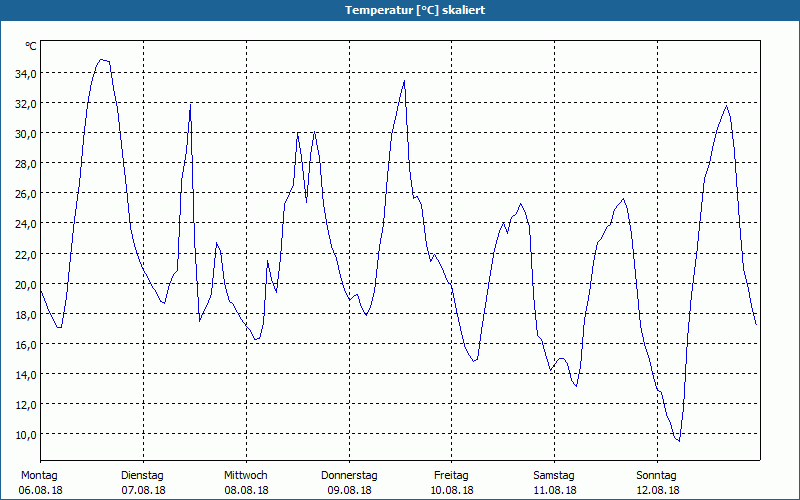
Task: Click the 26,0 y-axis label
Action: tap(26, 194)
